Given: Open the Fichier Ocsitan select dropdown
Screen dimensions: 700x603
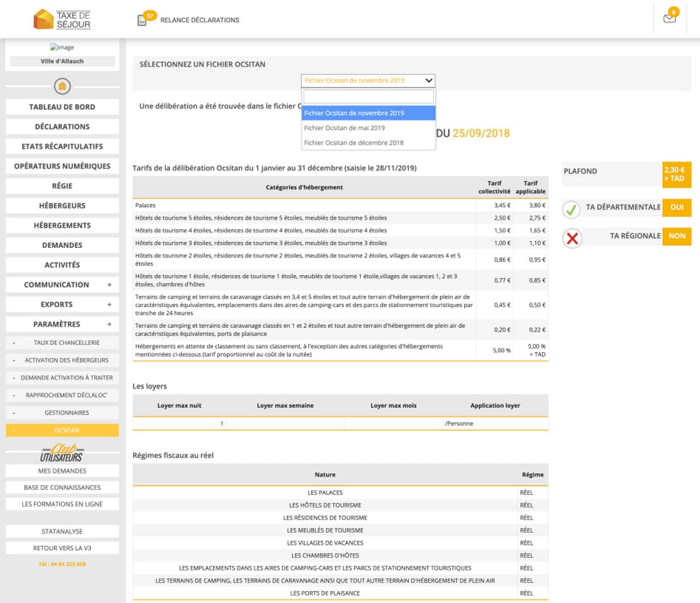Looking at the screenshot, I should point(368,80).
